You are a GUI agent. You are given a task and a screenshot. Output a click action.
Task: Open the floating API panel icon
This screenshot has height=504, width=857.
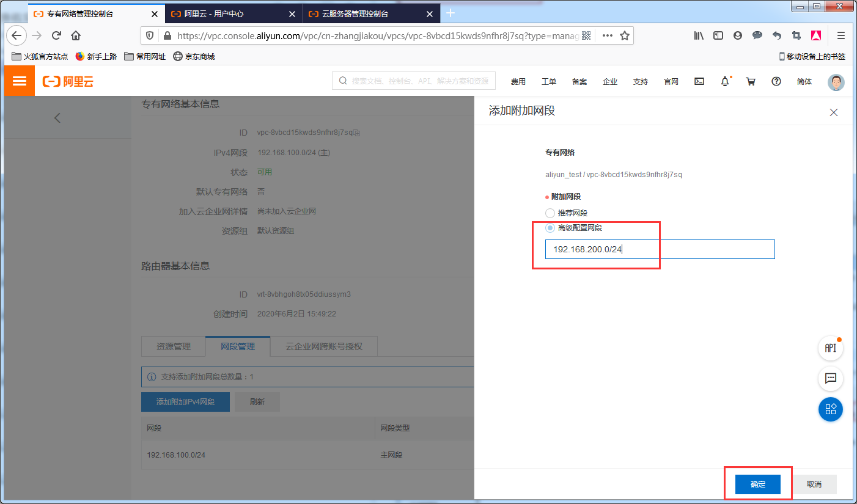click(830, 348)
